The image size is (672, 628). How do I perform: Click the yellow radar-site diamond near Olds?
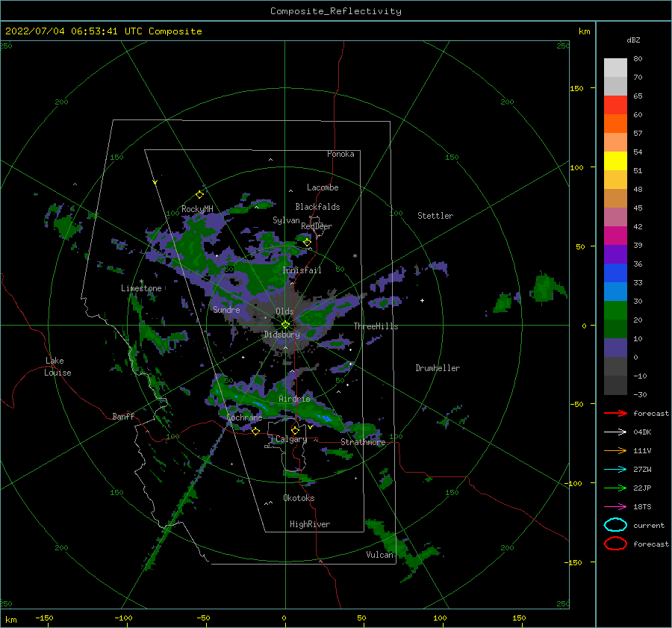coord(285,325)
